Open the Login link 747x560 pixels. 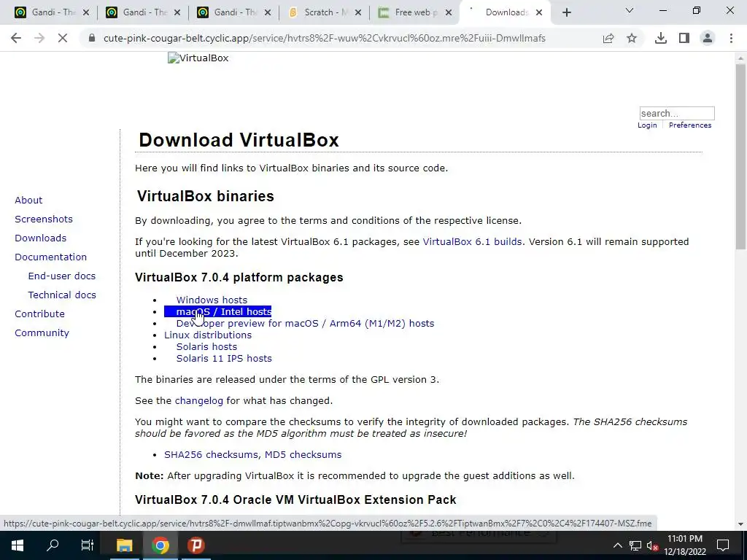point(647,125)
